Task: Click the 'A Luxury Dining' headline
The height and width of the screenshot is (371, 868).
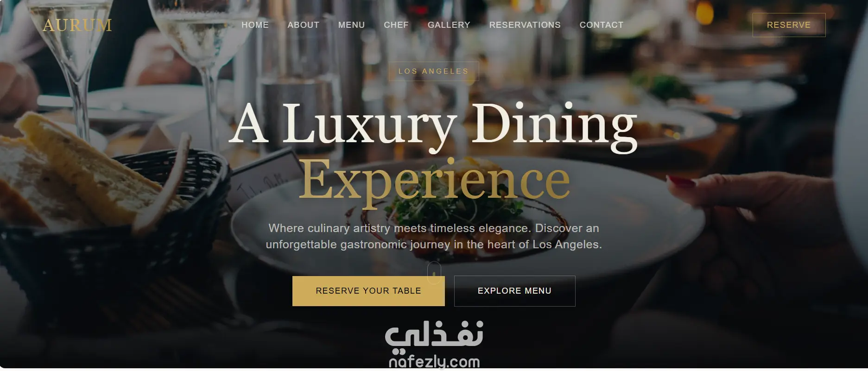Action: point(433,125)
